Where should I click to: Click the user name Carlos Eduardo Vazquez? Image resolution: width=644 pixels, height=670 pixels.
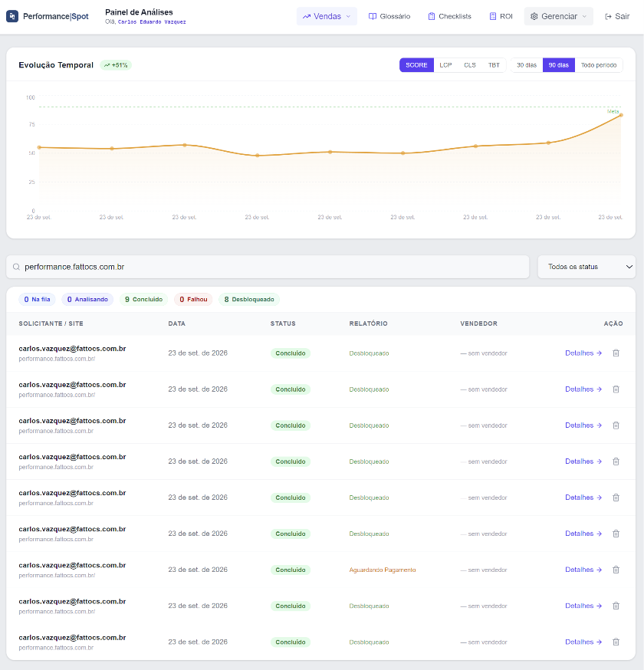tap(152, 21)
